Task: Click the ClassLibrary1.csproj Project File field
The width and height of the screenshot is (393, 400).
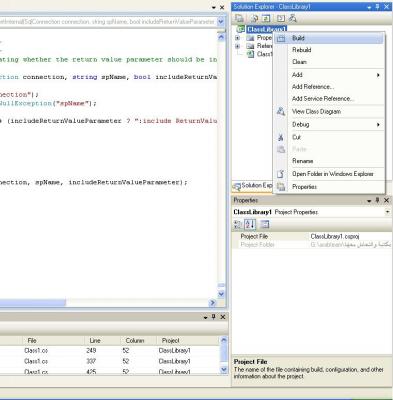Action: pos(350,236)
